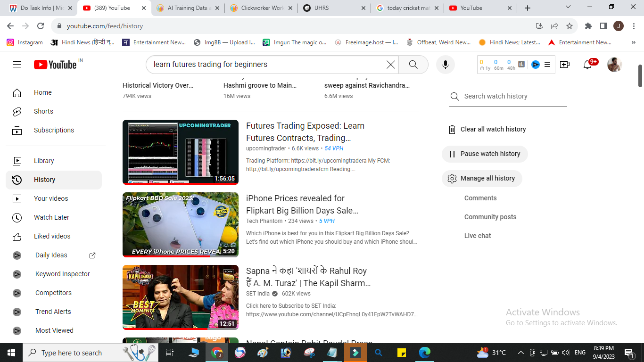
Task: Click the microphone voice search icon
Action: (445, 65)
